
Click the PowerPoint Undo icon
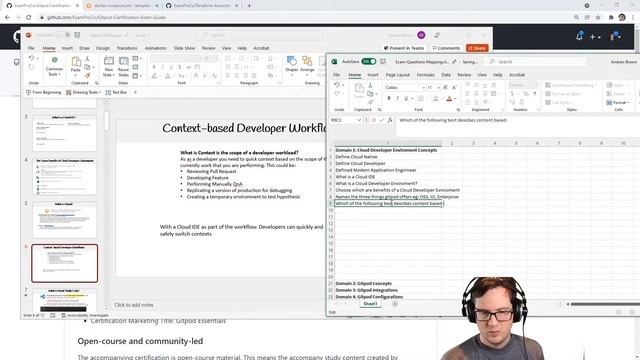click(31, 58)
